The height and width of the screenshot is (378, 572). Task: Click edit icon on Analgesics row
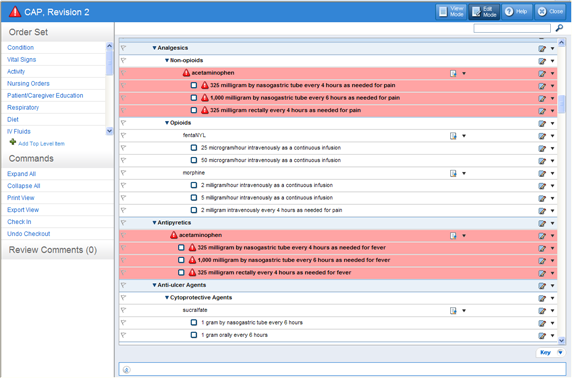click(x=542, y=49)
